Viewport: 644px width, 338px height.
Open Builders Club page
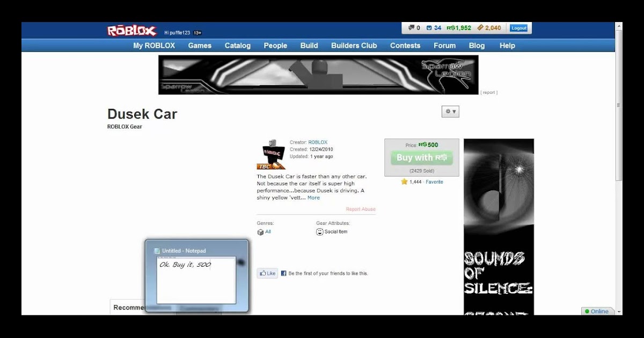coord(354,46)
